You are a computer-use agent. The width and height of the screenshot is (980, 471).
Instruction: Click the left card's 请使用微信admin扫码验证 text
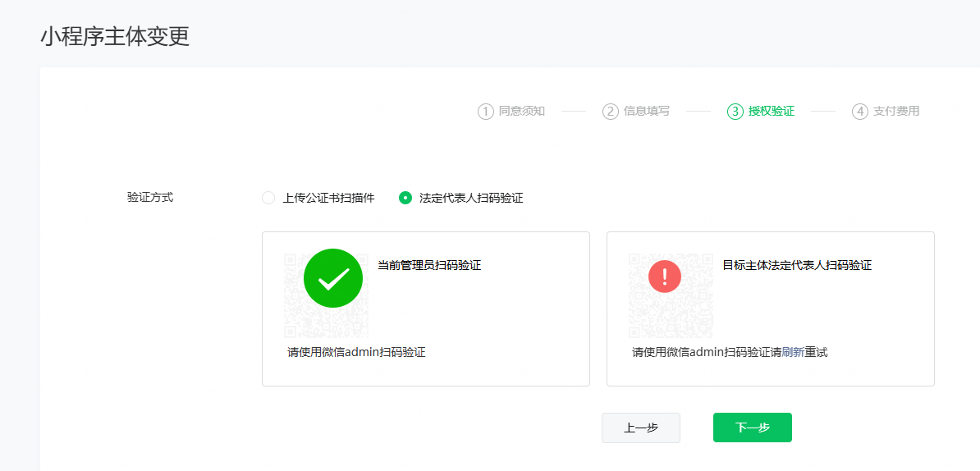click(x=356, y=352)
